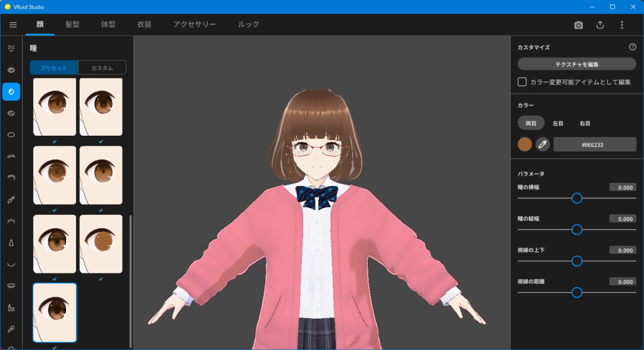Click the 視線の距離 value field 0.000

pos(623,282)
